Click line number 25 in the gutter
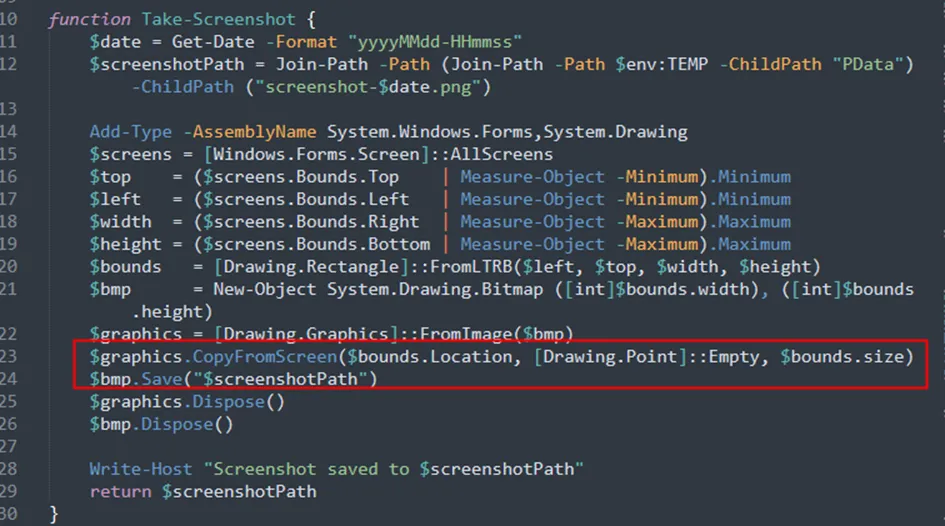Viewport: 945px width, 526px height. [x=9, y=402]
